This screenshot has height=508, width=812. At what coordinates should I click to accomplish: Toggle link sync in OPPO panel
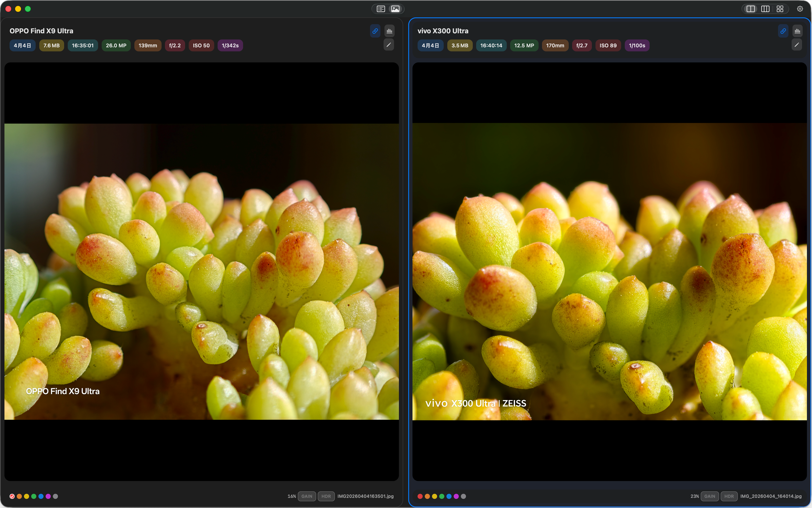coord(375,31)
